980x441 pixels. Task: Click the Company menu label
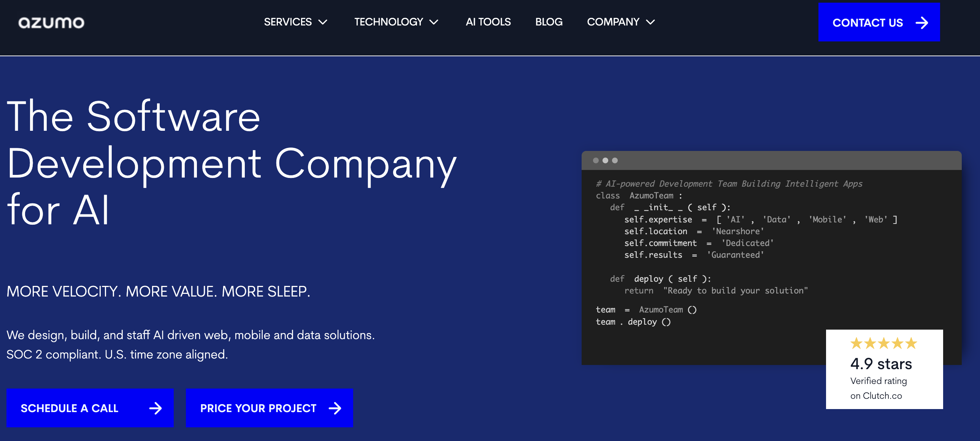(613, 22)
